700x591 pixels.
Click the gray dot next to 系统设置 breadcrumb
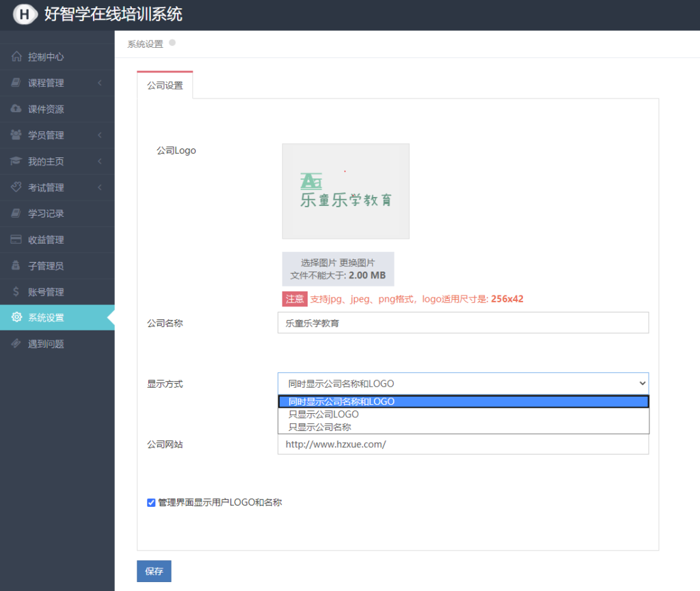(x=172, y=43)
